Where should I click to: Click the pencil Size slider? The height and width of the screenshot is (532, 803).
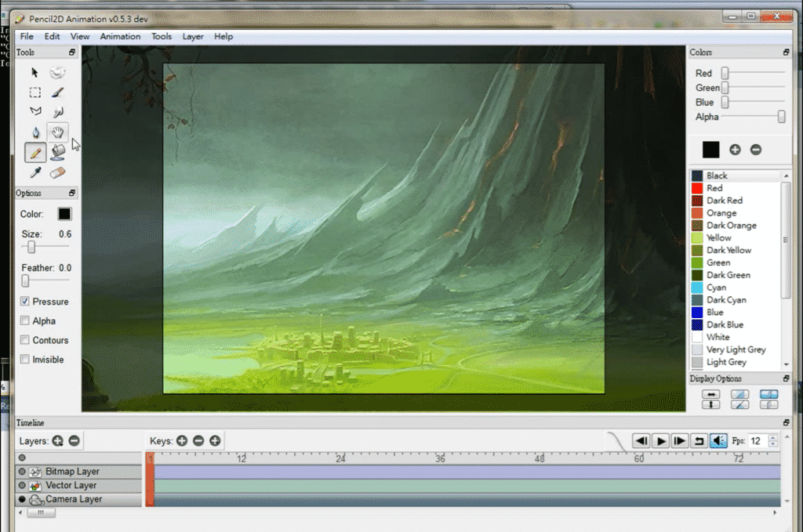coord(45,247)
